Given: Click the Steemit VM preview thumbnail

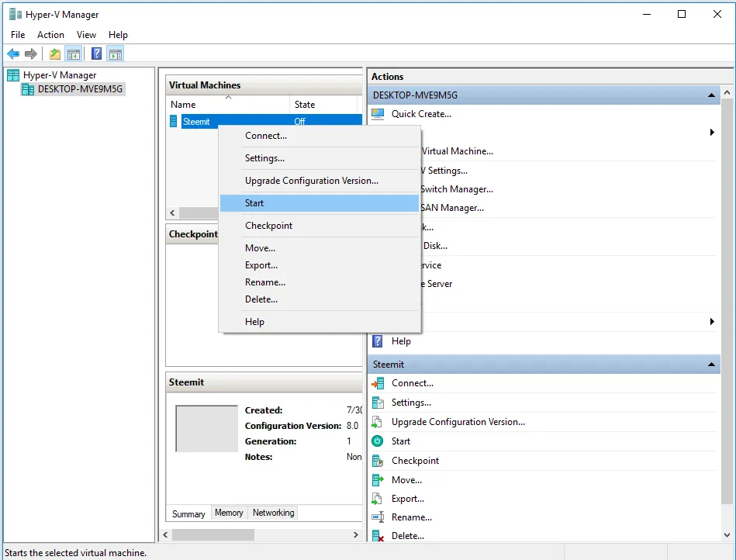Looking at the screenshot, I should pos(206,429).
